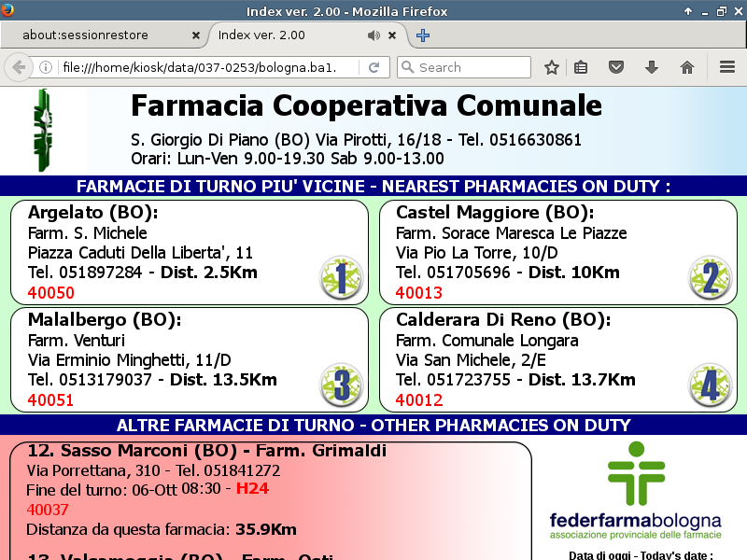Mute audio on Index ver. 2.00 tab

tap(373, 35)
